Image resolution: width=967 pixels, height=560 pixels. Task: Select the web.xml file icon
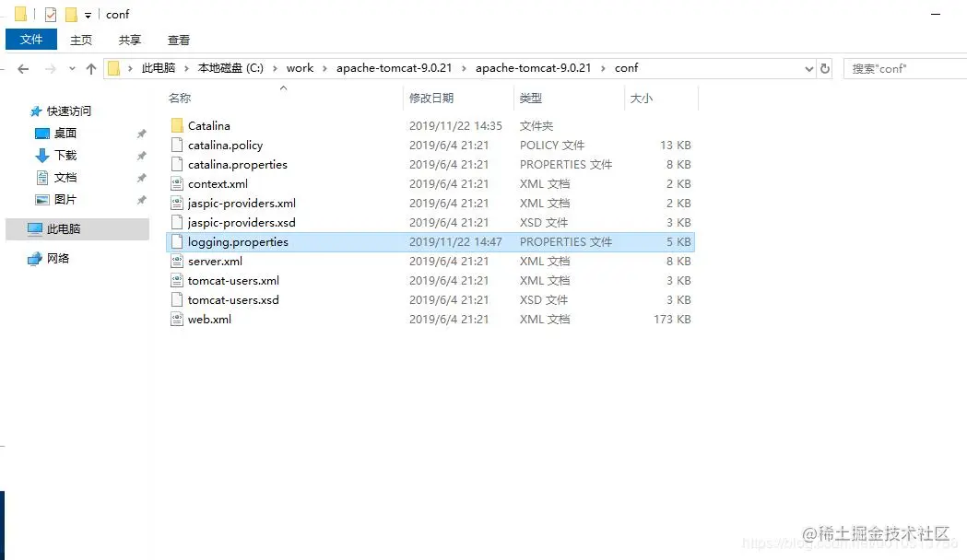click(x=177, y=319)
